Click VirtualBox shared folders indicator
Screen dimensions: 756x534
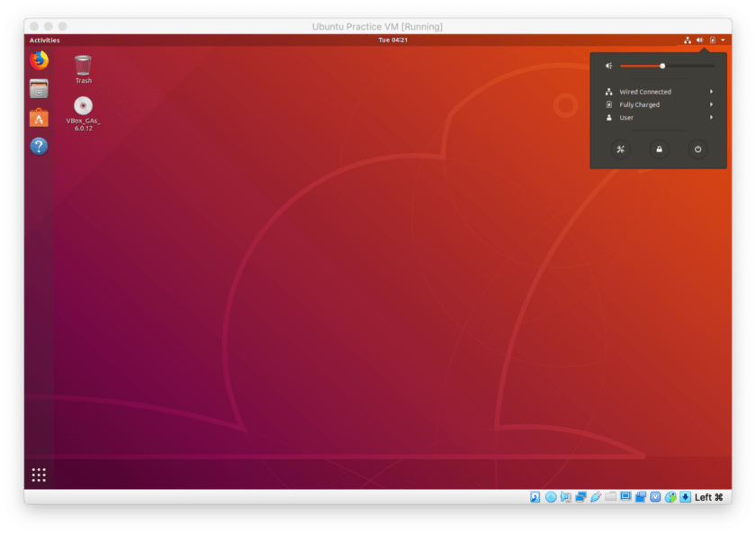(x=610, y=496)
